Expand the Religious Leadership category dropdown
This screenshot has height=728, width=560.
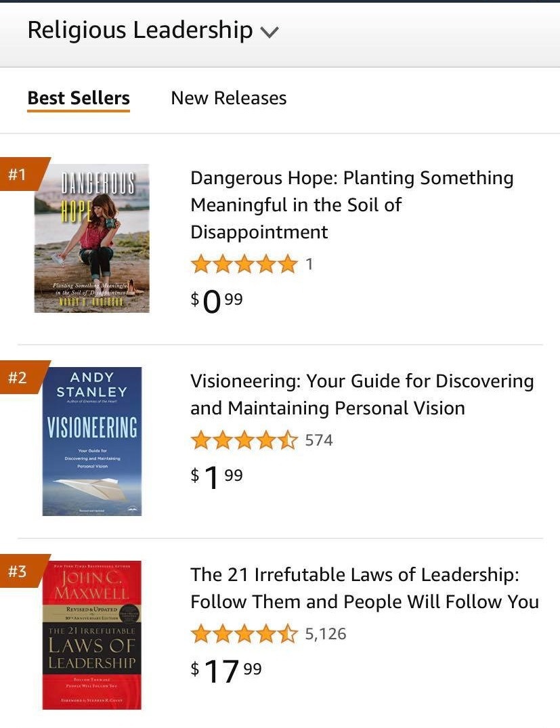coord(269,32)
